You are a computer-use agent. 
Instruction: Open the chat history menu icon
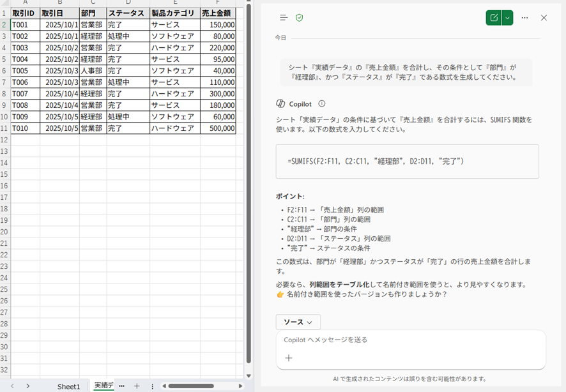[283, 18]
